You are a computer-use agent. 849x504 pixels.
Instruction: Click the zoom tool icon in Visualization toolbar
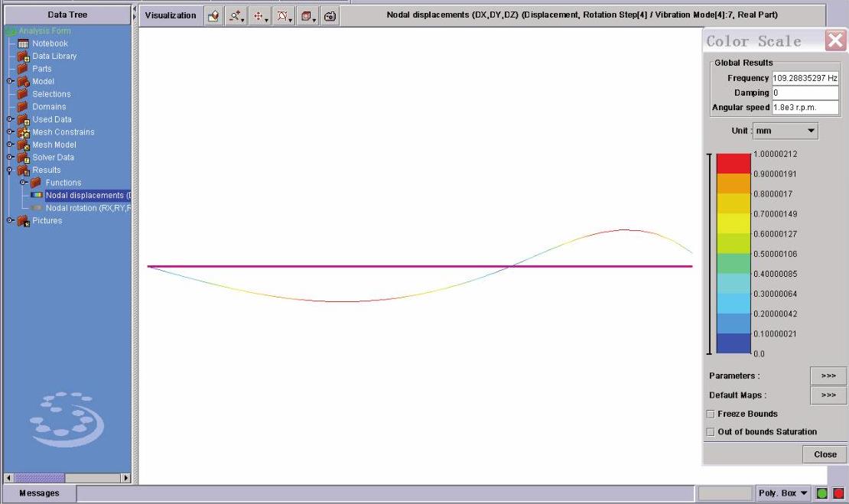(x=236, y=15)
